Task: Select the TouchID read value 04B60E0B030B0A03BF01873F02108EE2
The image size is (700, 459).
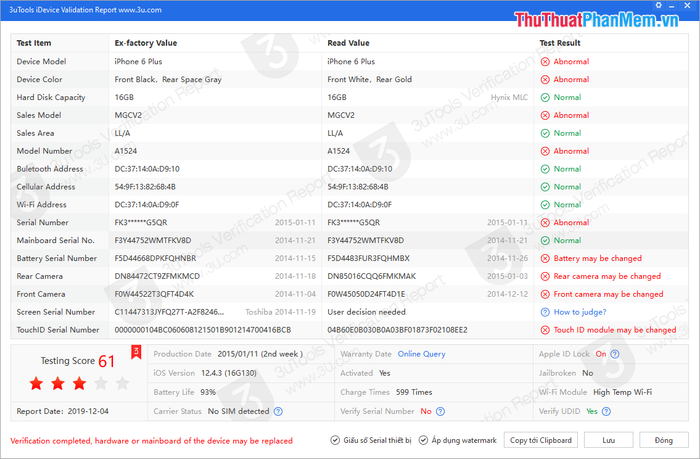Action: click(x=397, y=330)
